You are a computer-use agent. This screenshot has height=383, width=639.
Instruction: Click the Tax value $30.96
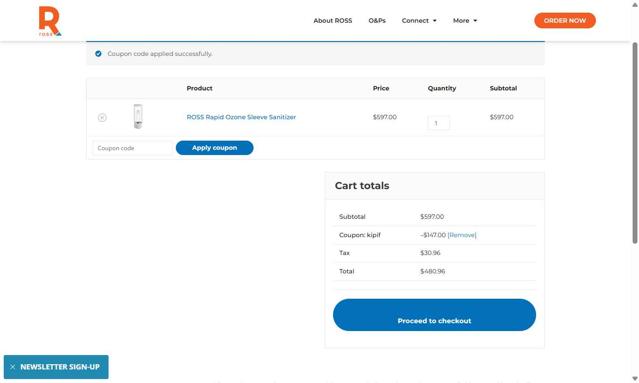pyautogui.click(x=430, y=253)
